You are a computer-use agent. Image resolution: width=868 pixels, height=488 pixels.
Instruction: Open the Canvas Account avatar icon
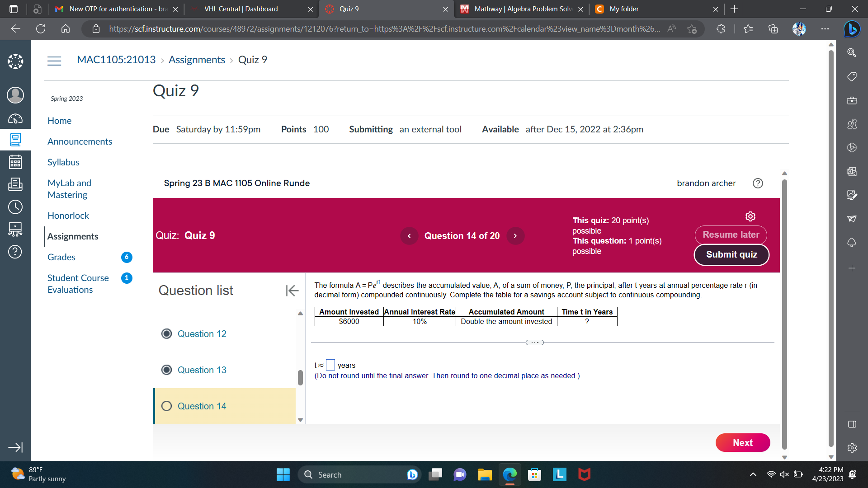coord(15,95)
